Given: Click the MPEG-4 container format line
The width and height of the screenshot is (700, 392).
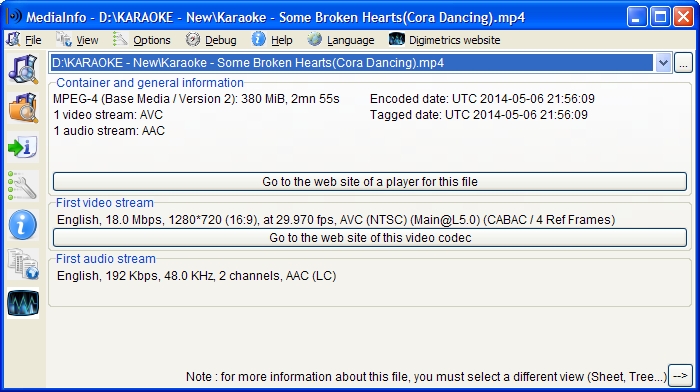Looking at the screenshot, I should point(196,99).
